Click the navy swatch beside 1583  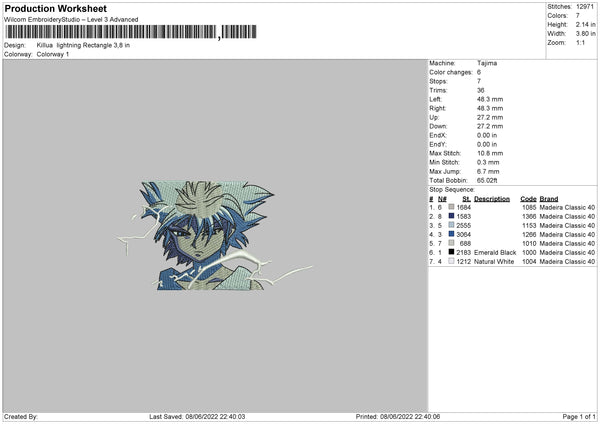coord(451,216)
